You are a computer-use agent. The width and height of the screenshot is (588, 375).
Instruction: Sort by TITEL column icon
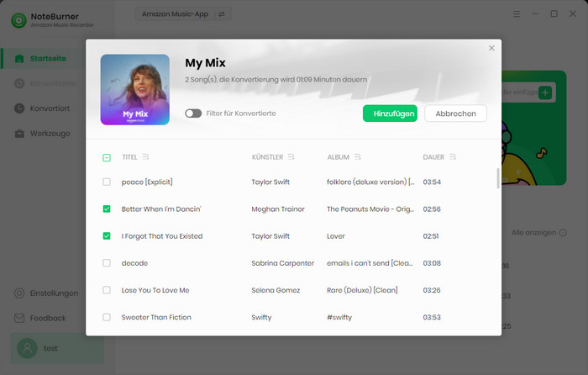145,157
